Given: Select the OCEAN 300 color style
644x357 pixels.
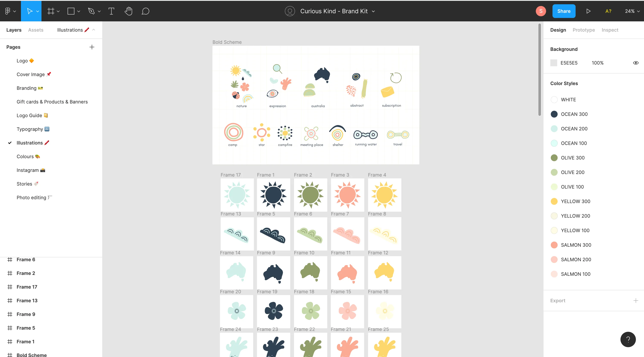Looking at the screenshot, I should (x=569, y=114).
